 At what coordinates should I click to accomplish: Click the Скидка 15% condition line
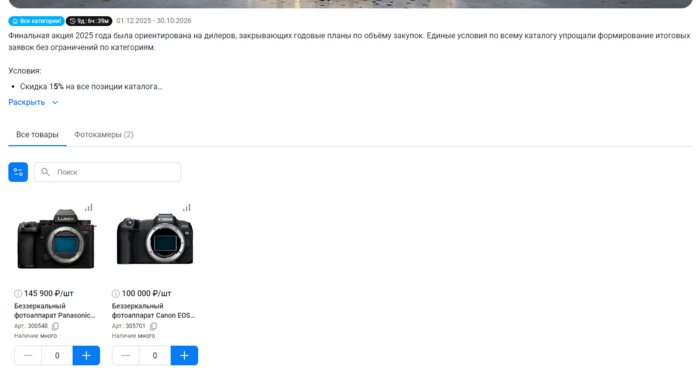91,87
